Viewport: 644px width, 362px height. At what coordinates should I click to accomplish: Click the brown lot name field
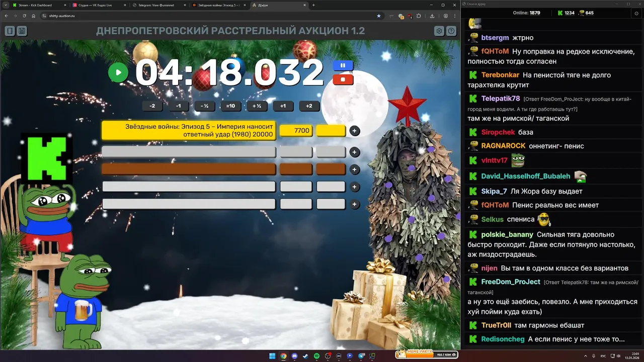pyautogui.click(x=189, y=169)
